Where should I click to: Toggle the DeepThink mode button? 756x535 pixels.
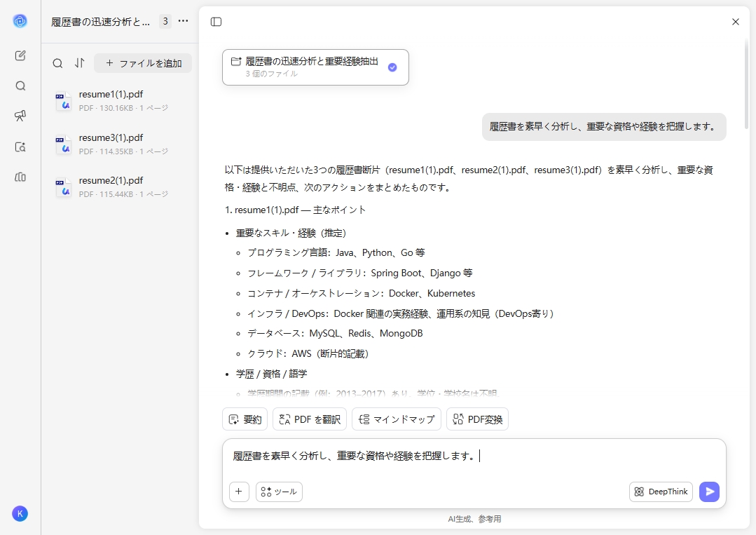point(659,492)
